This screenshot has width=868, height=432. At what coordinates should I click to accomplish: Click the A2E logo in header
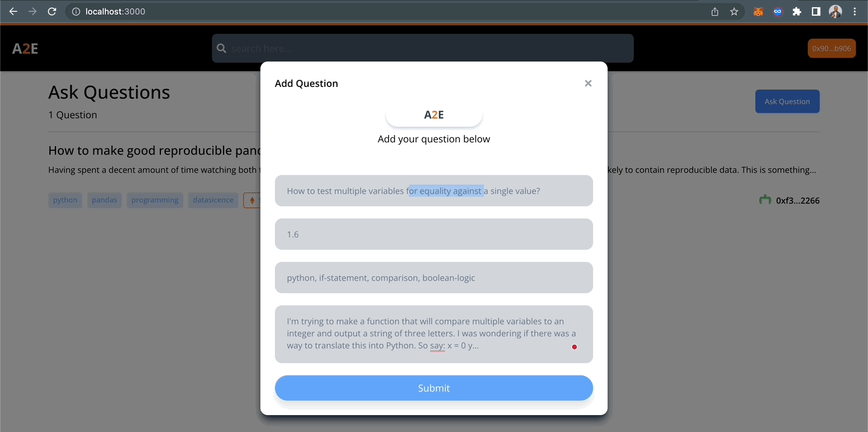click(x=25, y=49)
